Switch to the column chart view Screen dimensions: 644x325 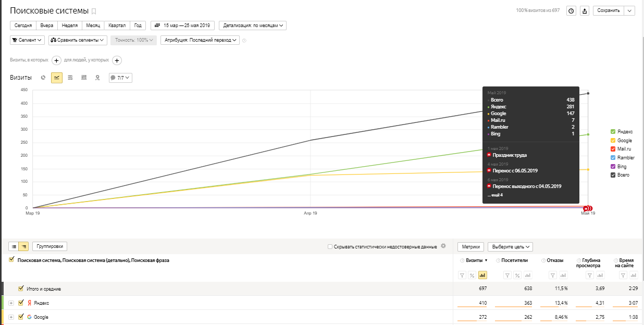pos(84,78)
